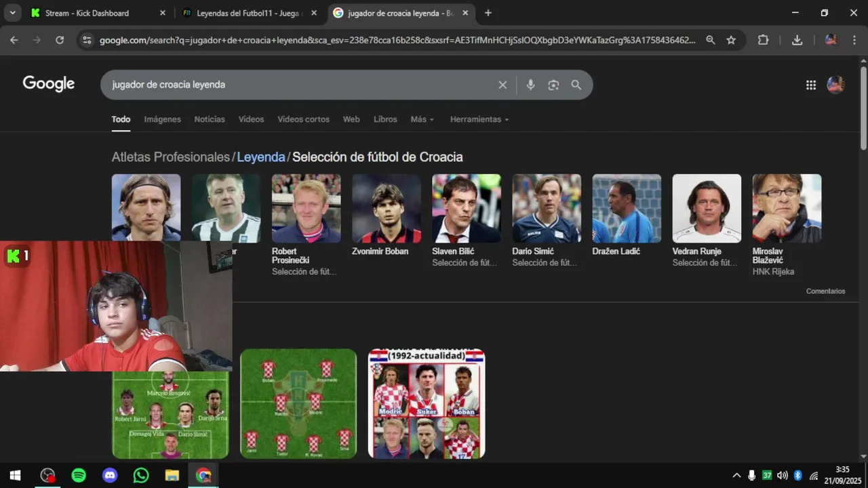Open the lineup image with Dario Simić
This screenshot has height=488, width=868.
click(170, 415)
